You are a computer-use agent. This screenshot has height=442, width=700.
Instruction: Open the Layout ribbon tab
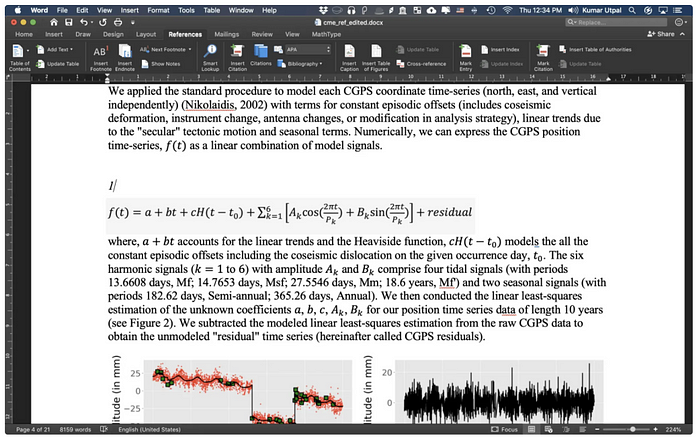click(146, 34)
